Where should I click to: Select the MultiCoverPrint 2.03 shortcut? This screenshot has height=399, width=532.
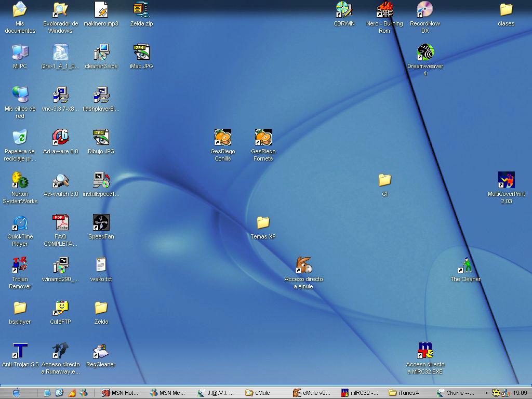click(506, 180)
